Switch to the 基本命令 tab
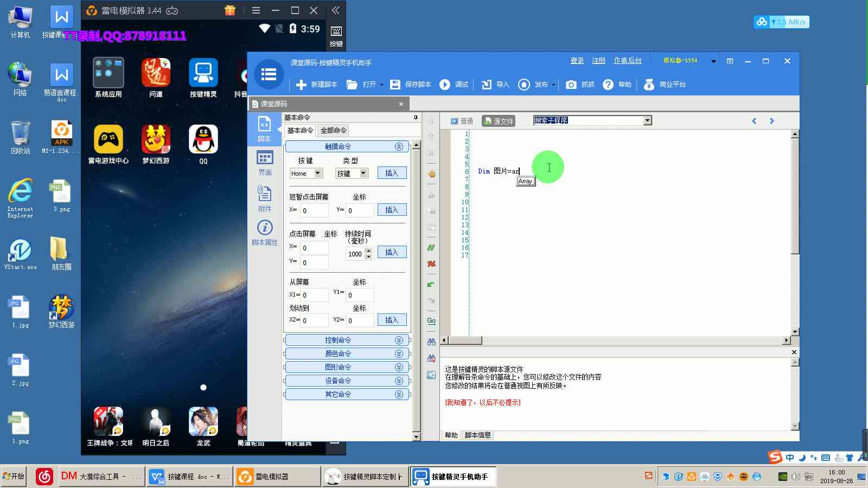The width and height of the screenshot is (868, 488). 300,131
